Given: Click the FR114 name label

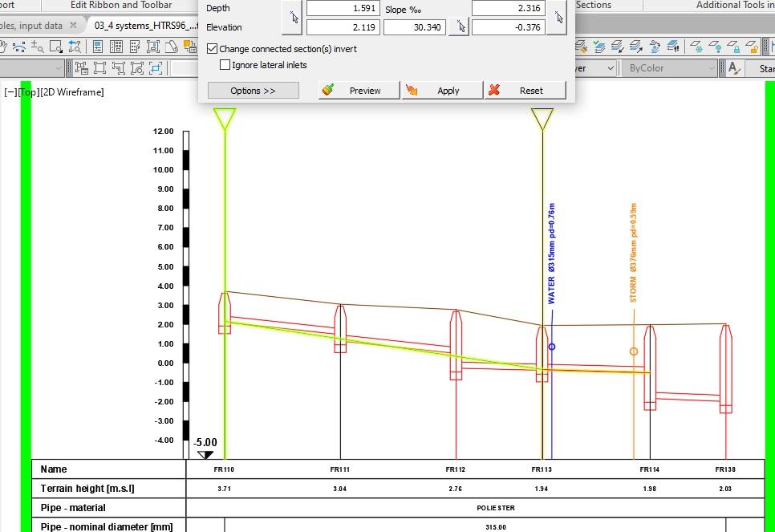Looking at the screenshot, I should coord(650,469).
